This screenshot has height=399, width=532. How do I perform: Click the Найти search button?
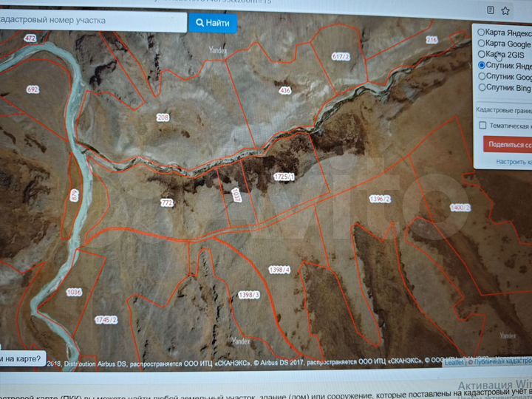pyautogui.click(x=213, y=23)
